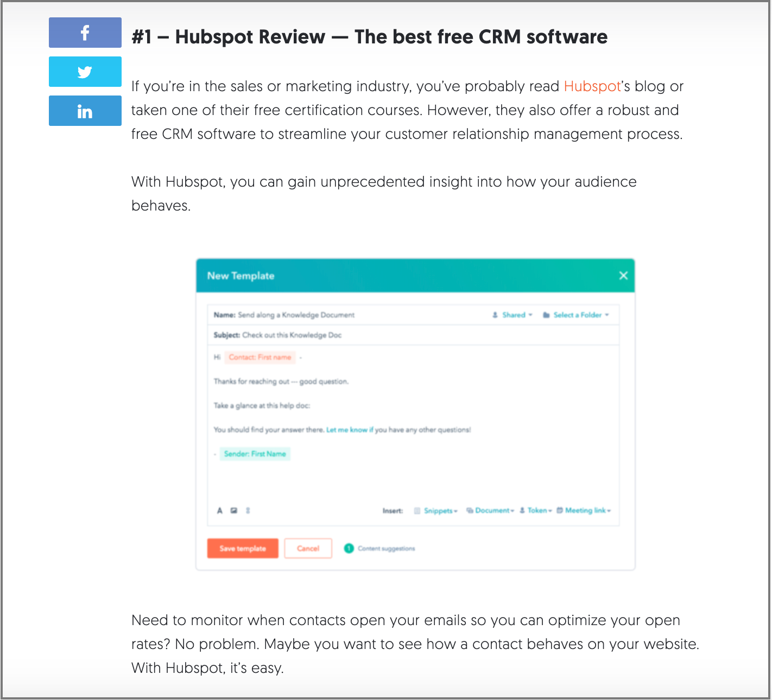This screenshot has width=772, height=700.
Task: Expand the Meeting link dropdown
Action: point(584,511)
